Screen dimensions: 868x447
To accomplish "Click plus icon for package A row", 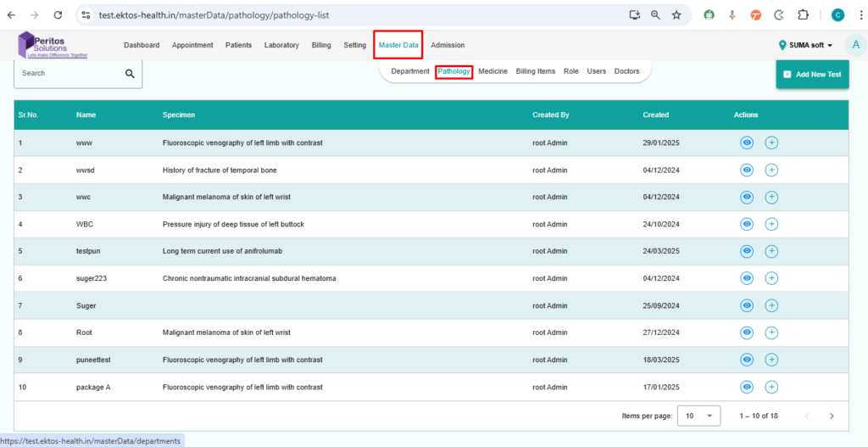I will point(771,387).
